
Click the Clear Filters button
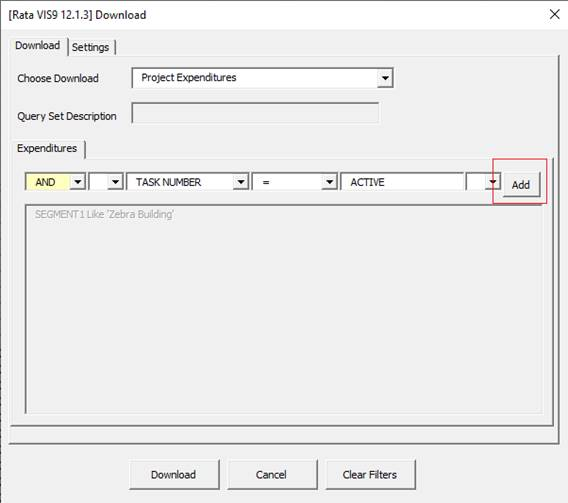[370, 475]
